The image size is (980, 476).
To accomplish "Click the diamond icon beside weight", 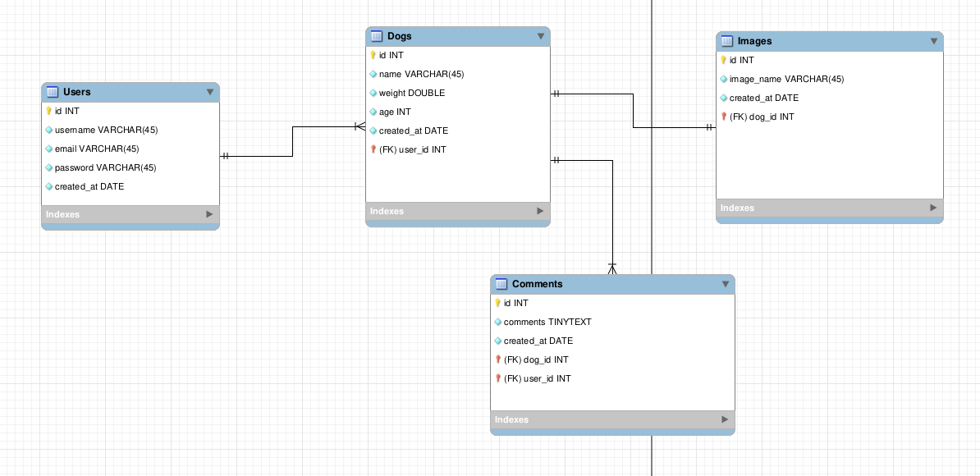I will [x=373, y=93].
